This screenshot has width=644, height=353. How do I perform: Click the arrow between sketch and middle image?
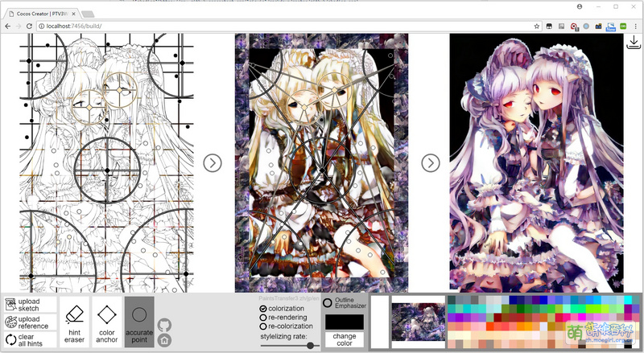[x=213, y=163]
